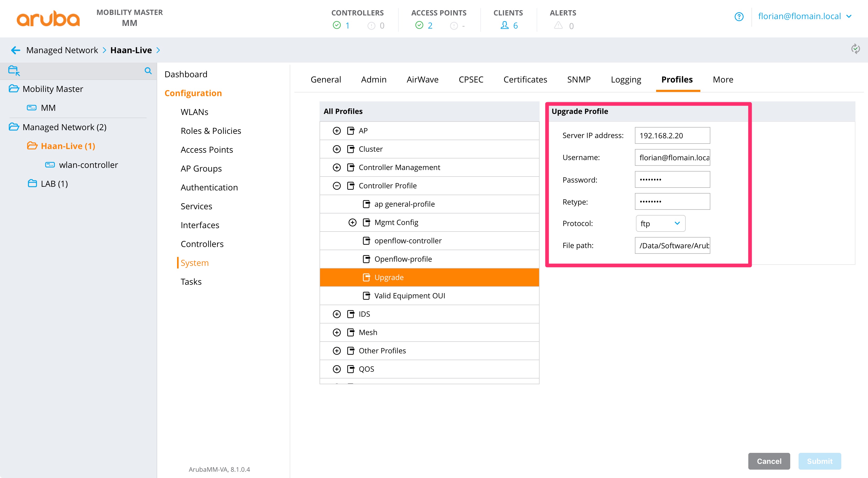Click the controllers up status check icon
868x478 pixels.
pos(337,25)
